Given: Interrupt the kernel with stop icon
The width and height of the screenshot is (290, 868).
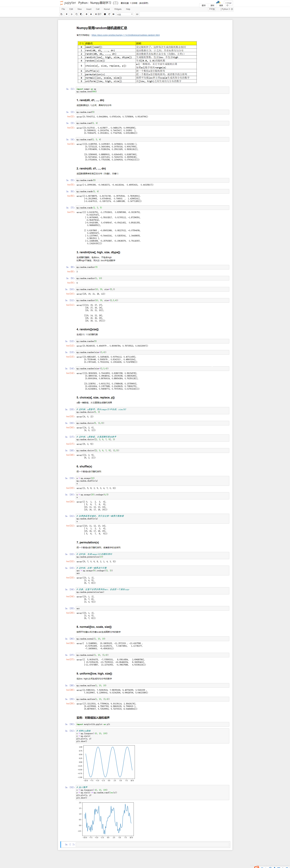Looking at the screenshot, I should (x=105, y=14).
